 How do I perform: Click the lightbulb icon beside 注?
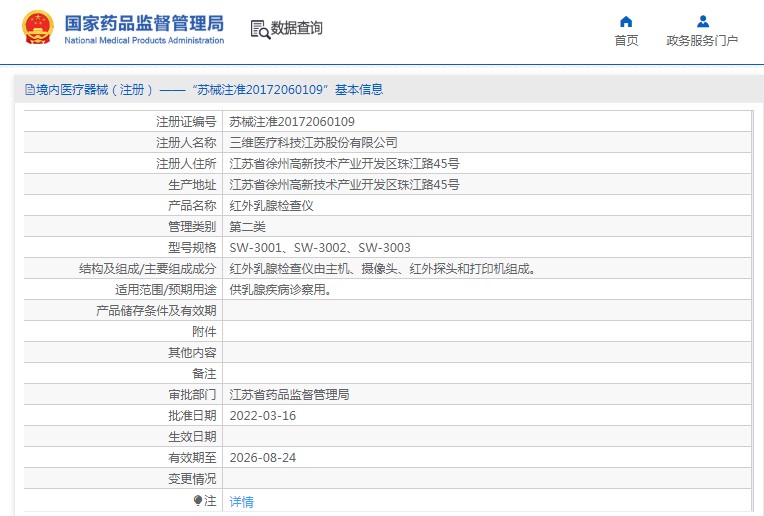pyautogui.click(x=197, y=500)
